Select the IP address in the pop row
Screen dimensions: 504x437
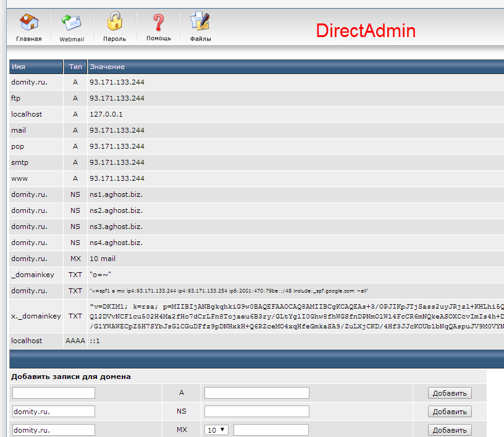pos(117,146)
